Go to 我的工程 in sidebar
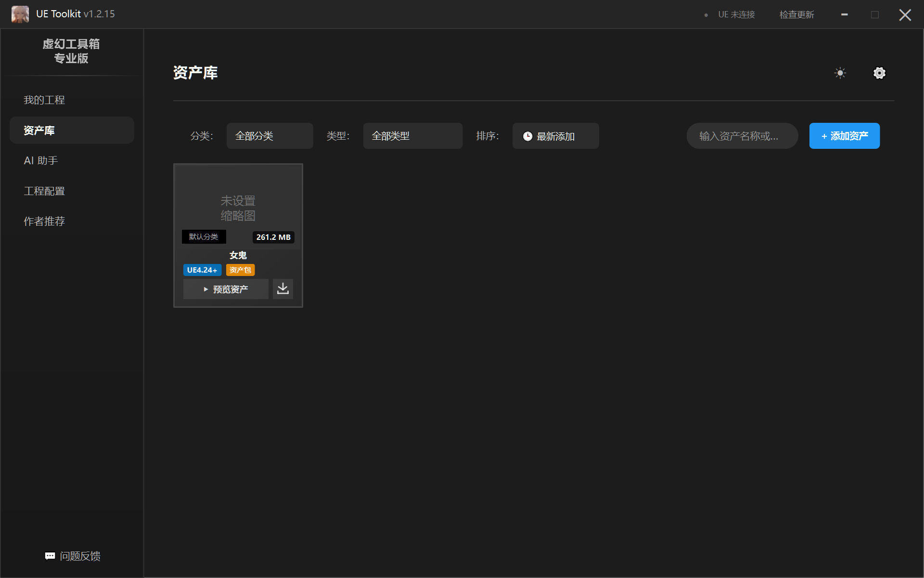The image size is (924, 578). [x=72, y=100]
